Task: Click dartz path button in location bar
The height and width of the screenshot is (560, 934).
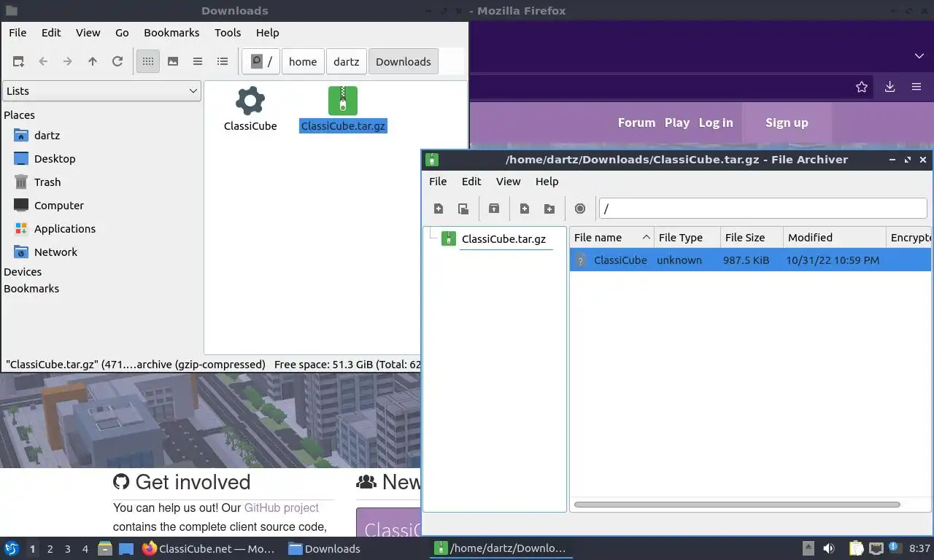Action: (347, 61)
